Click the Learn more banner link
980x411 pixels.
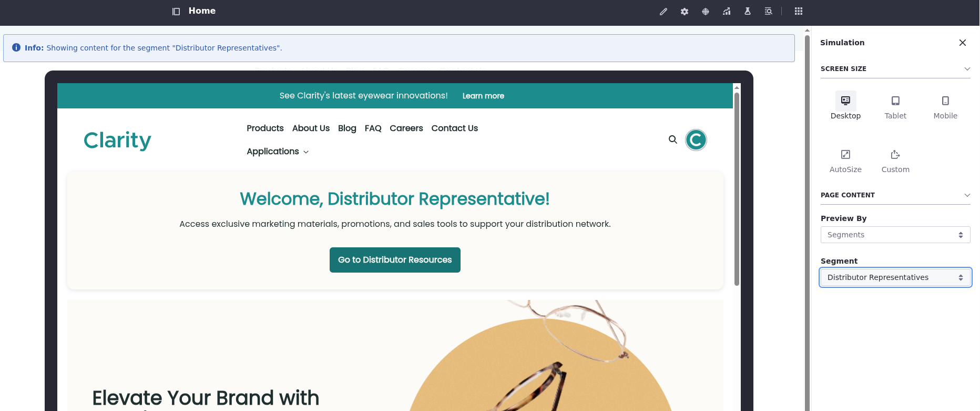tap(483, 96)
